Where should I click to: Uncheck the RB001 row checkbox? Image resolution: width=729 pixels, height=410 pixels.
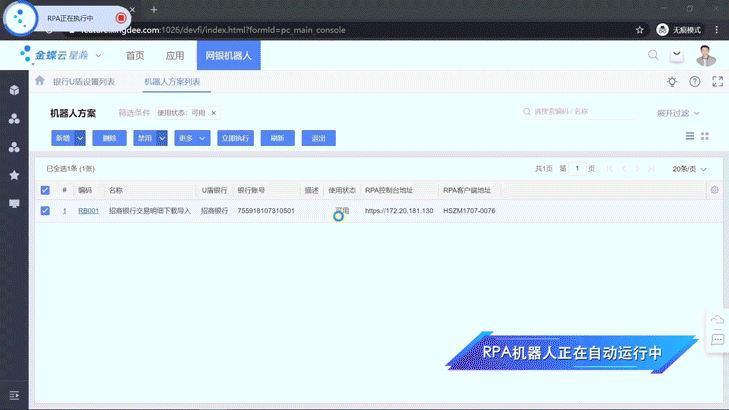point(45,211)
